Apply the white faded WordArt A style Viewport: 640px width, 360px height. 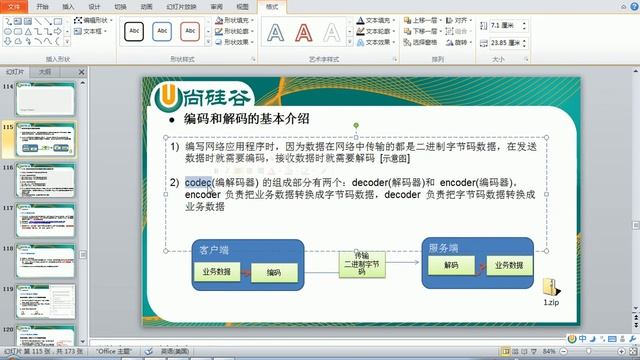point(331,33)
